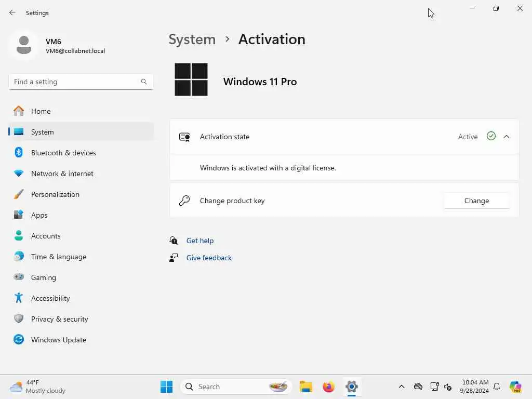Click the search magnifier in Find a setting
Viewport: 532px width, 399px height.
pyautogui.click(x=144, y=82)
